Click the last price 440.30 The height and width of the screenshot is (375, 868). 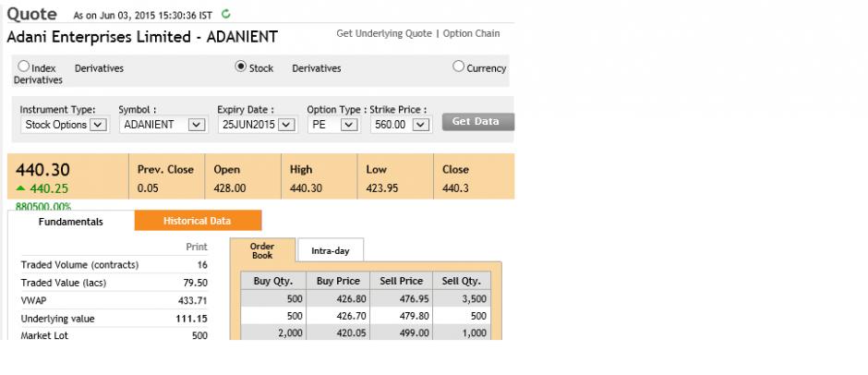pos(42,170)
